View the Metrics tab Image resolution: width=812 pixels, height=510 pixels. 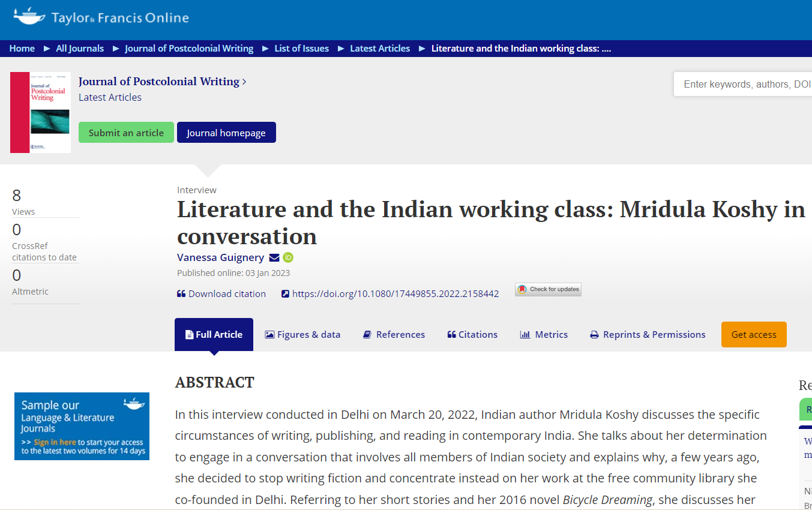click(544, 334)
